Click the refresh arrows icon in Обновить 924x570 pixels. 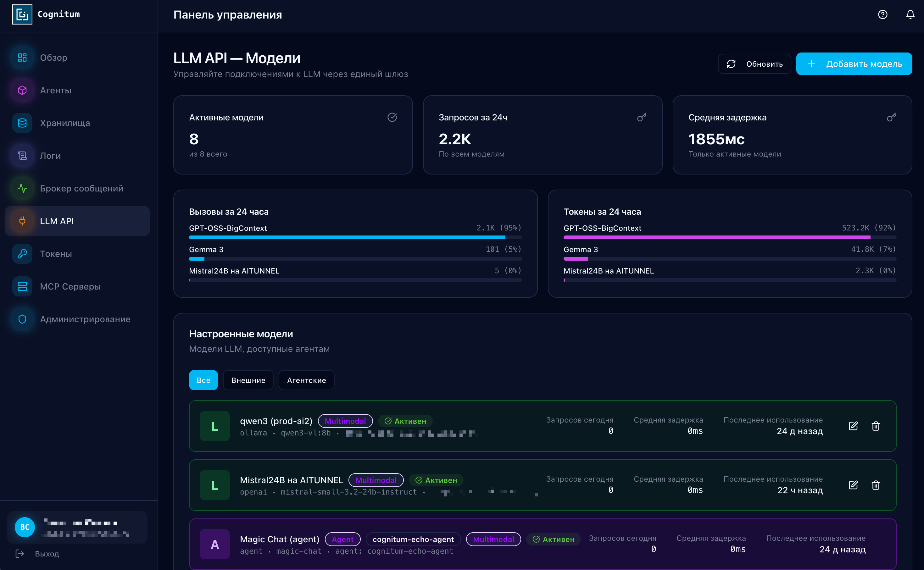[x=731, y=64]
